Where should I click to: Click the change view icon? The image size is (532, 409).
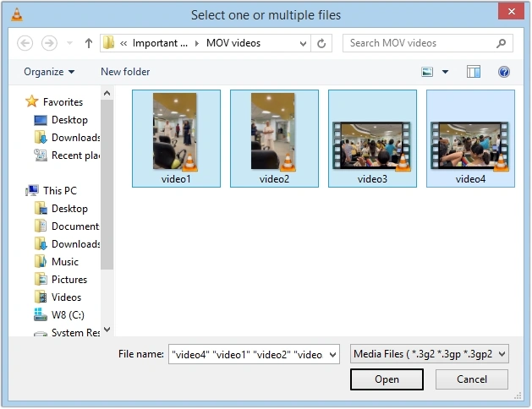(x=428, y=72)
